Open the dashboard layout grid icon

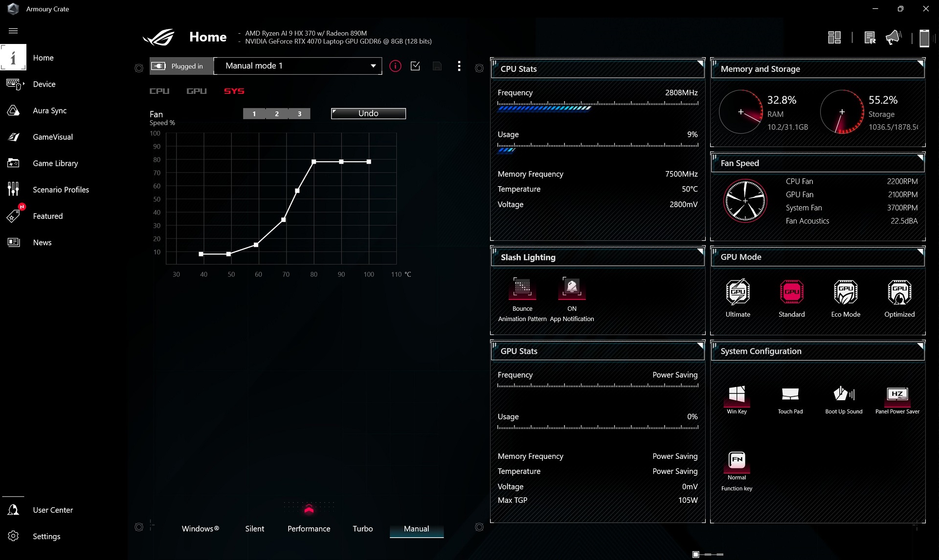834,38
